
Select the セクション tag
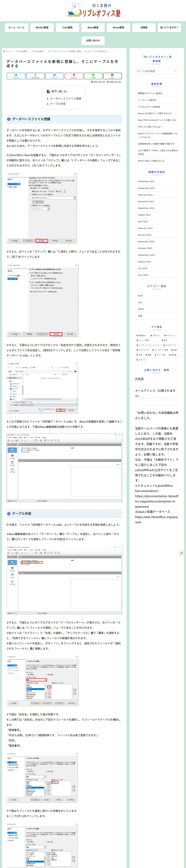(170, 336)
